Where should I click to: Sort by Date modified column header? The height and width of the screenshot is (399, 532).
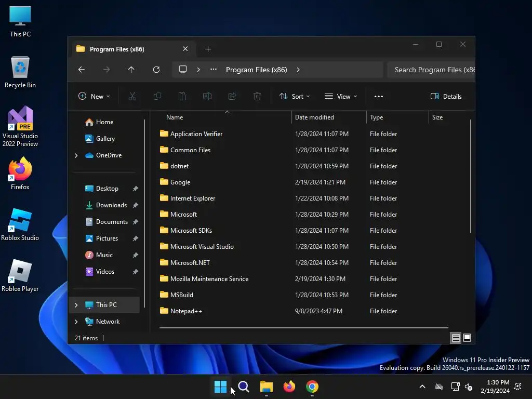(x=329, y=117)
